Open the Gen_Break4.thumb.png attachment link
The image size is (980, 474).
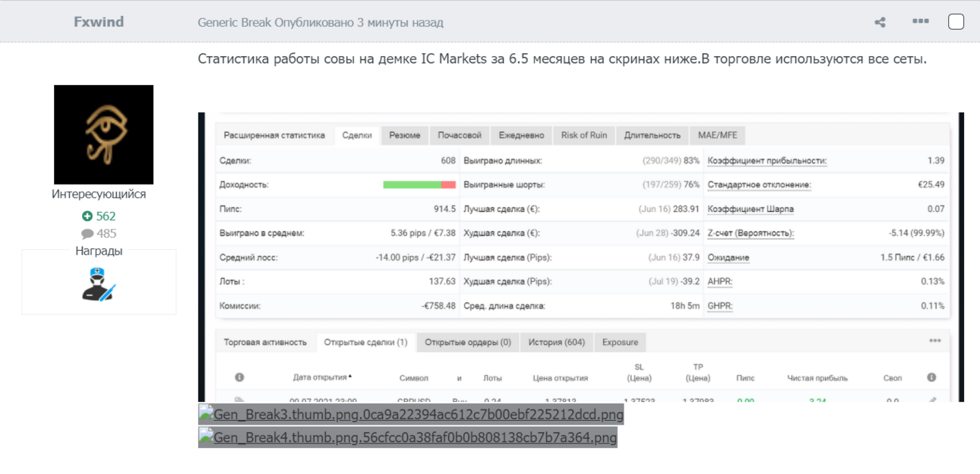(x=408, y=438)
